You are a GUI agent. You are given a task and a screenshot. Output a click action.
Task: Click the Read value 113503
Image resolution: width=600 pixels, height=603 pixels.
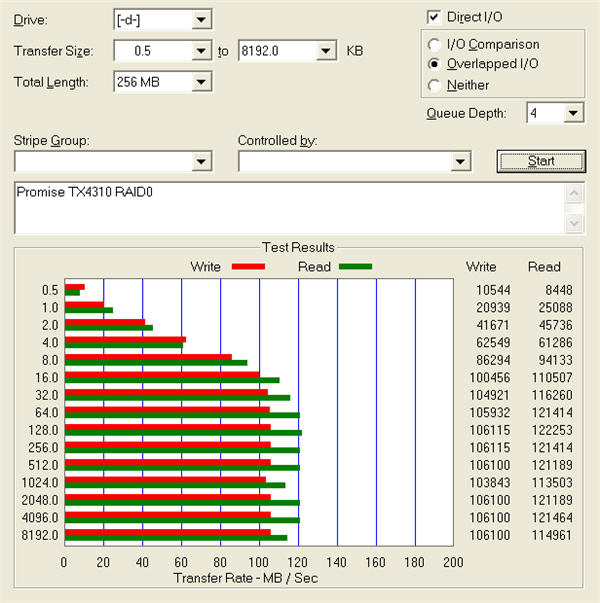[x=552, y=483]
